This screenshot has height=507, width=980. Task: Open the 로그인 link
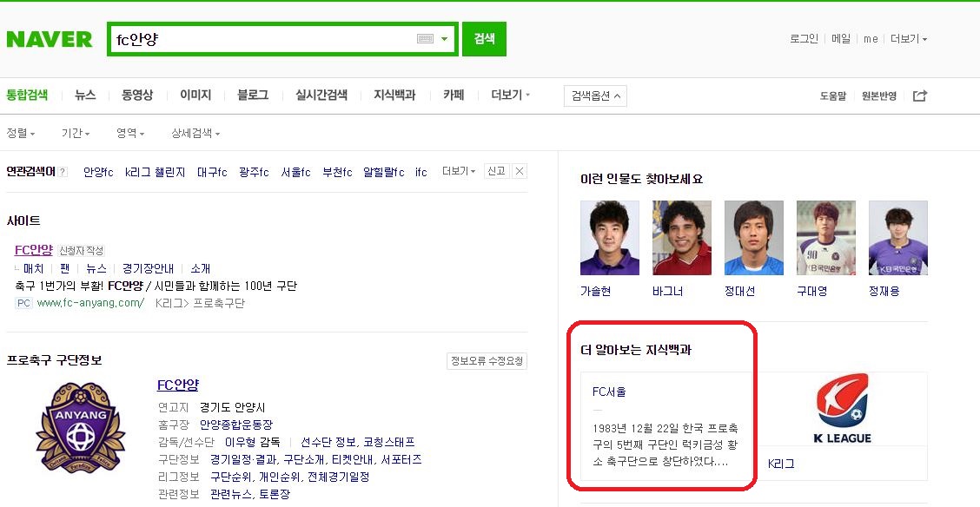point(804,39)
